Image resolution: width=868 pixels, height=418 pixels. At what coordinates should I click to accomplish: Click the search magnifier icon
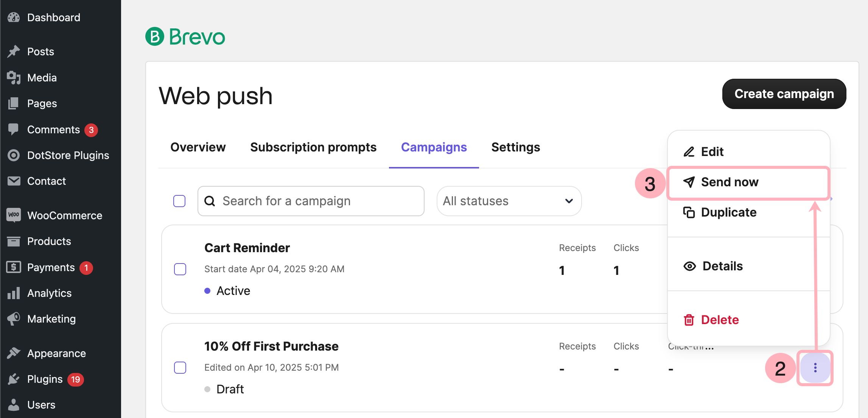point(210,201)
